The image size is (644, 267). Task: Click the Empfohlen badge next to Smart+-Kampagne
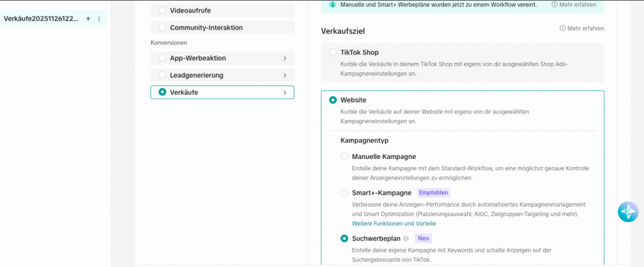coord(435,193)
